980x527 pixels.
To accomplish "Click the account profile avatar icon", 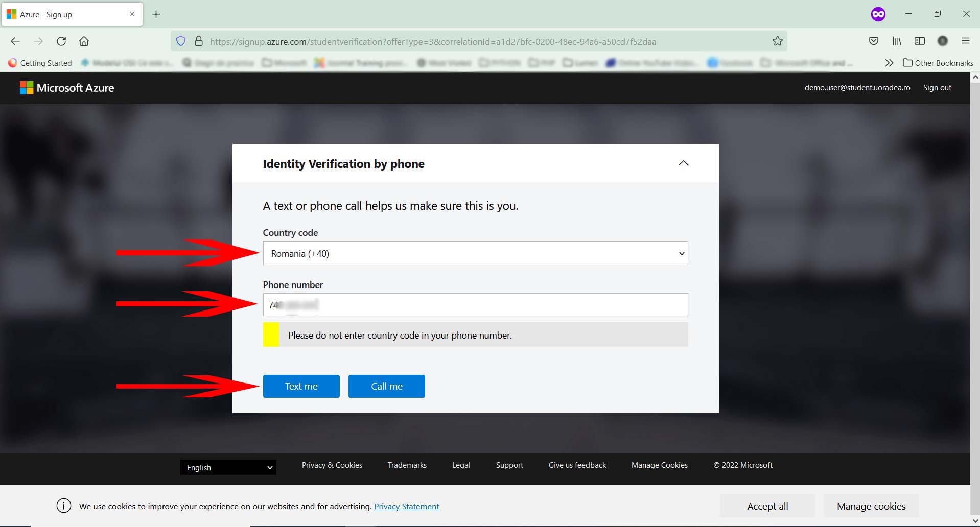I will (943, 41).
